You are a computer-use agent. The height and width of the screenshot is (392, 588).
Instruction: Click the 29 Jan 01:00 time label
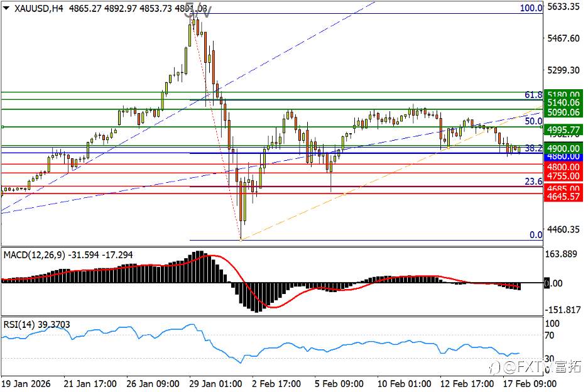click(x=215, y=384)
